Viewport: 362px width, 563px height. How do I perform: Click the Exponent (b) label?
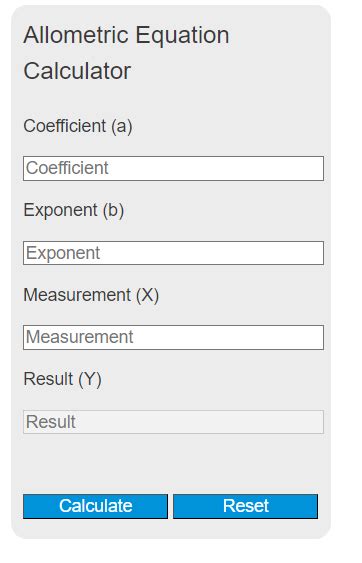click(74, 210)
